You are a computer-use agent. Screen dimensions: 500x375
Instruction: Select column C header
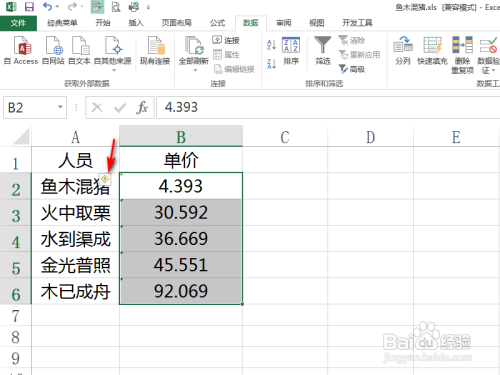click(285, 137)
